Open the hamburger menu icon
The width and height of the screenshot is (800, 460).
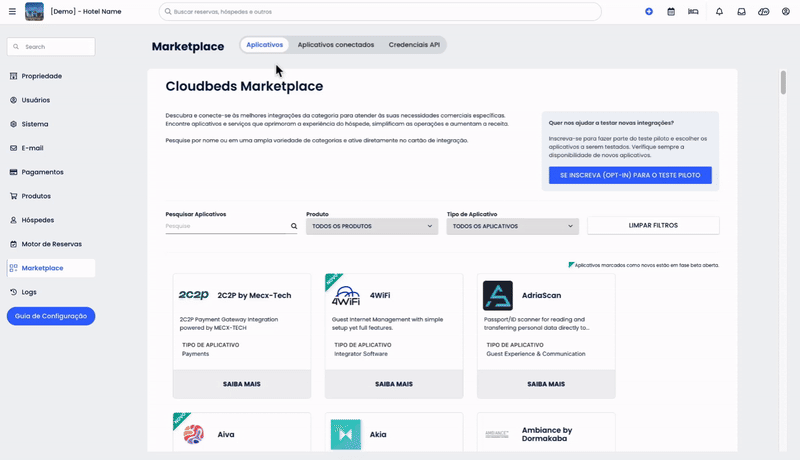(x=12, y=11)
